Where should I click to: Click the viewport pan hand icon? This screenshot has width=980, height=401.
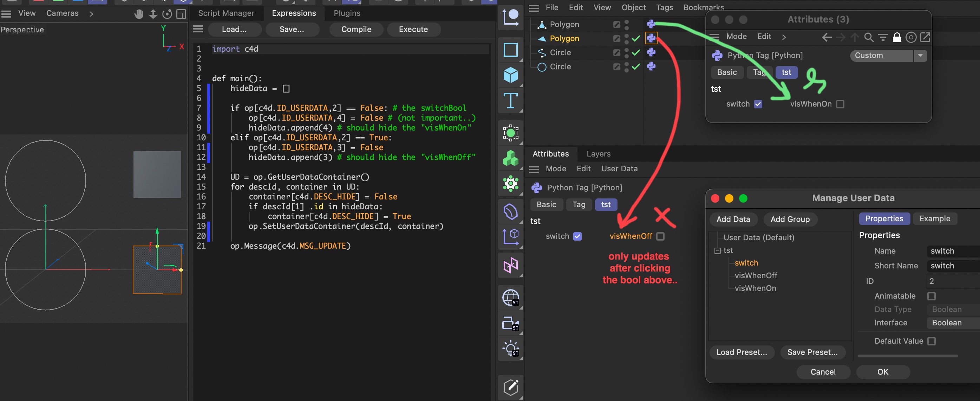pyautogui.click(x=139, y=14)
